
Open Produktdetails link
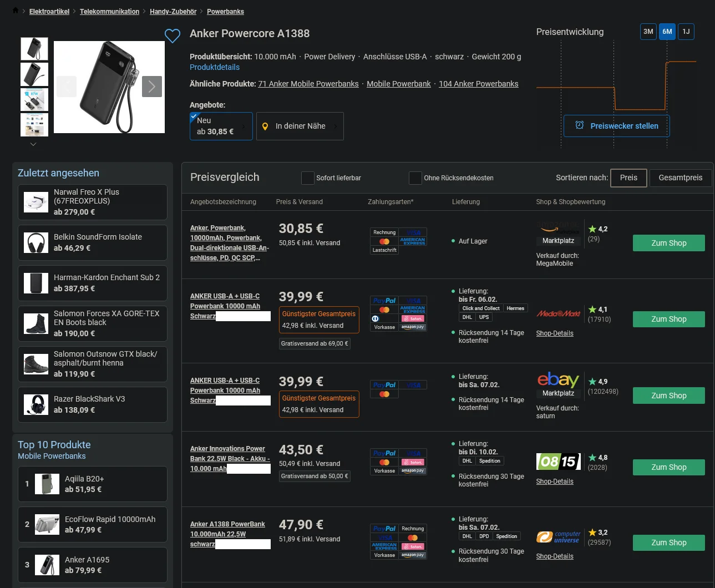(x=215, y=67)
